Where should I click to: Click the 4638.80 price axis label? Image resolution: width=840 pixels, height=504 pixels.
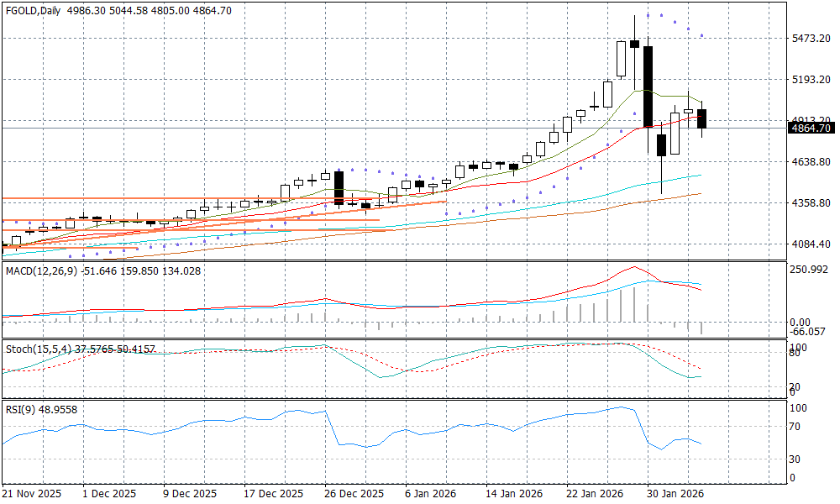coord(811,162)
